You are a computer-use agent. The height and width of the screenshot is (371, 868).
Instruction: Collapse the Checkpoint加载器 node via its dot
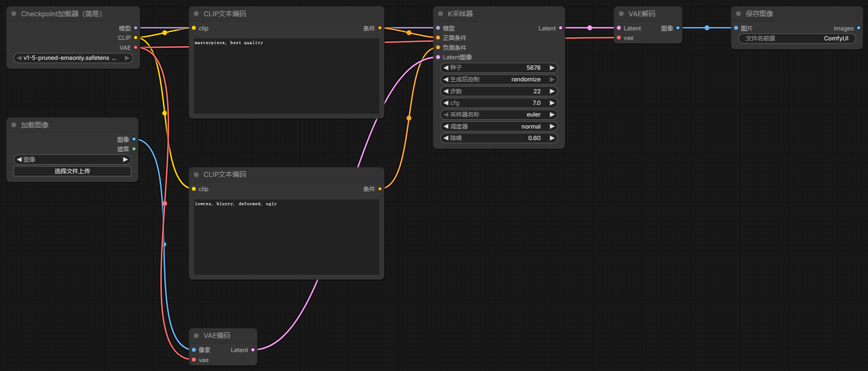[14, 14]
